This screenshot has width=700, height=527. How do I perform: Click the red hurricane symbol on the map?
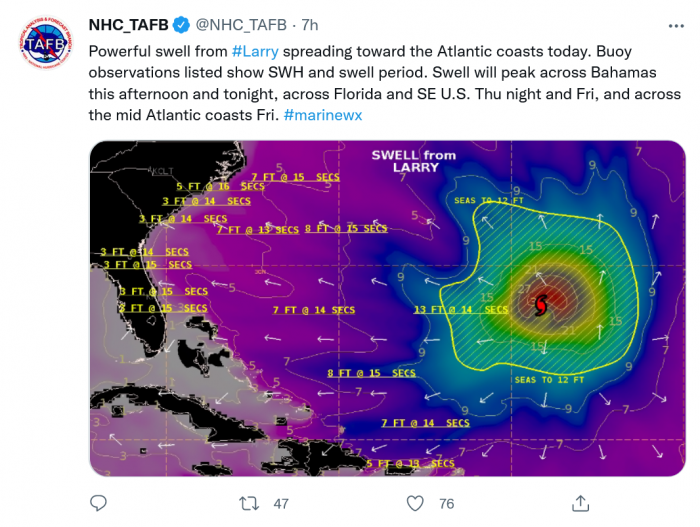[x=542, y=303]
